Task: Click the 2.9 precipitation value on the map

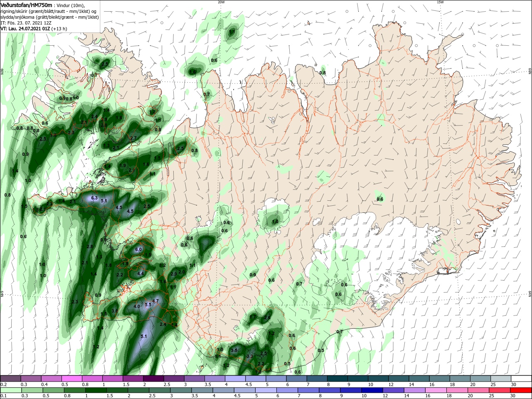Action: (x=174, y=274)
